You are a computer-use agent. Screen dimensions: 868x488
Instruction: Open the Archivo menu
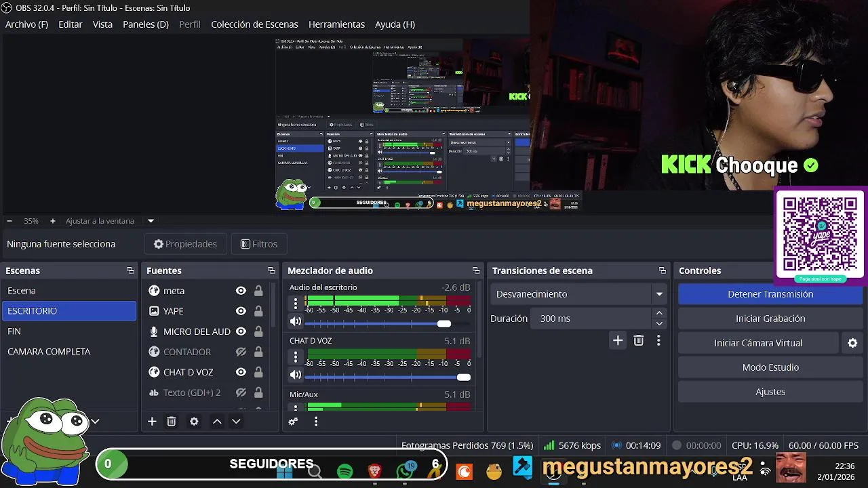27,24
